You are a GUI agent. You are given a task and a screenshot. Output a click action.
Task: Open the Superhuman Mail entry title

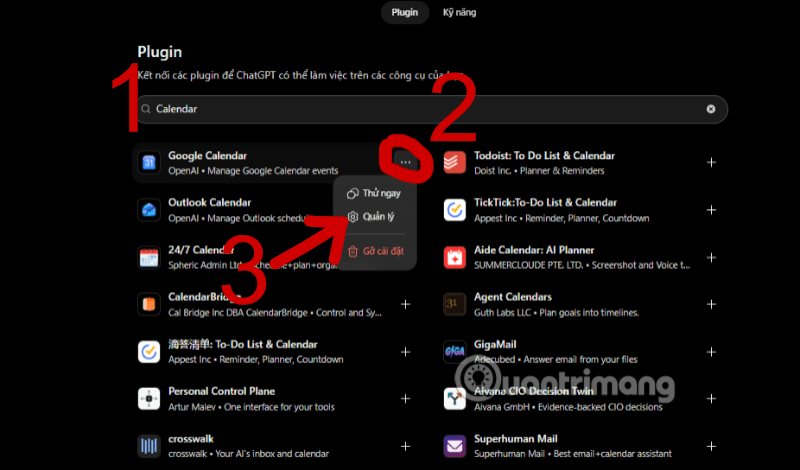[516, 439]
